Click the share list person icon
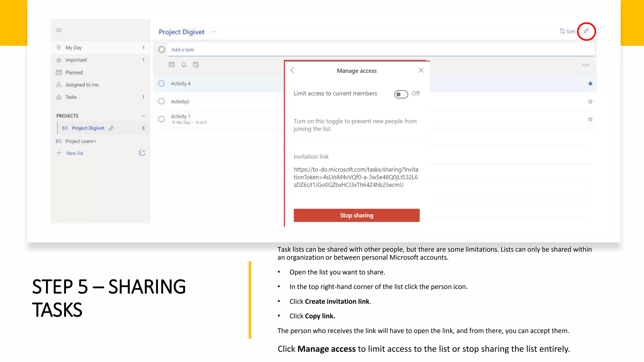 tap(586, 31)
